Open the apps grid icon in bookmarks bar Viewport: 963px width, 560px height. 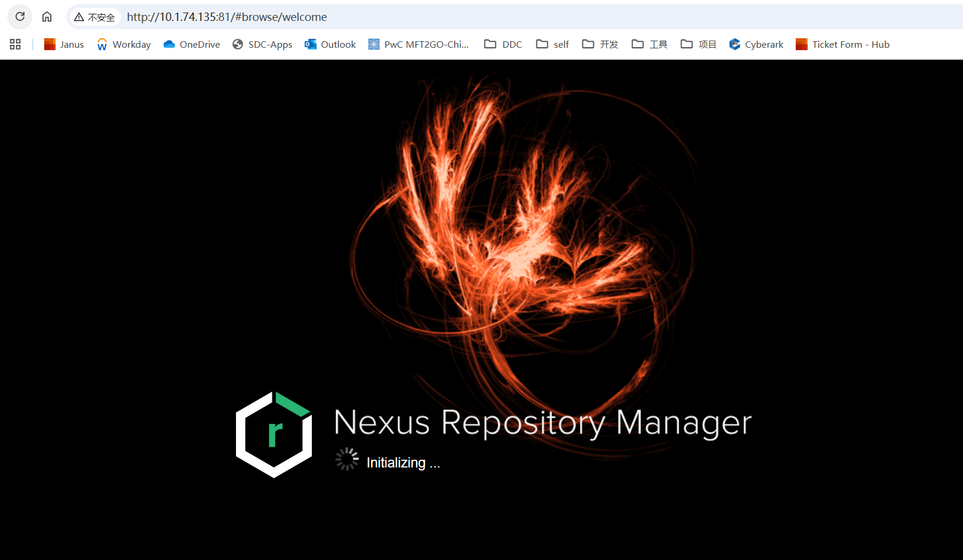pos(16,44)
